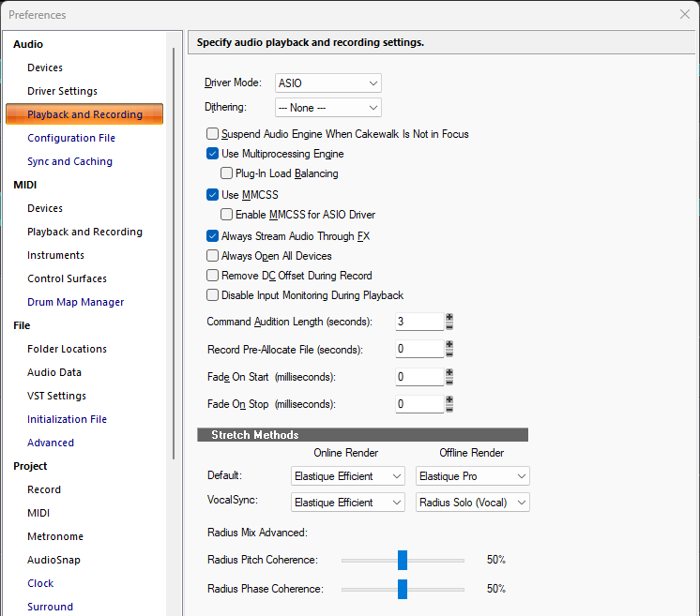Image resolution: width=700 pixels, height=616 pixels.
Task: Expand the Dithering dropdown
Action: [328, 108]
